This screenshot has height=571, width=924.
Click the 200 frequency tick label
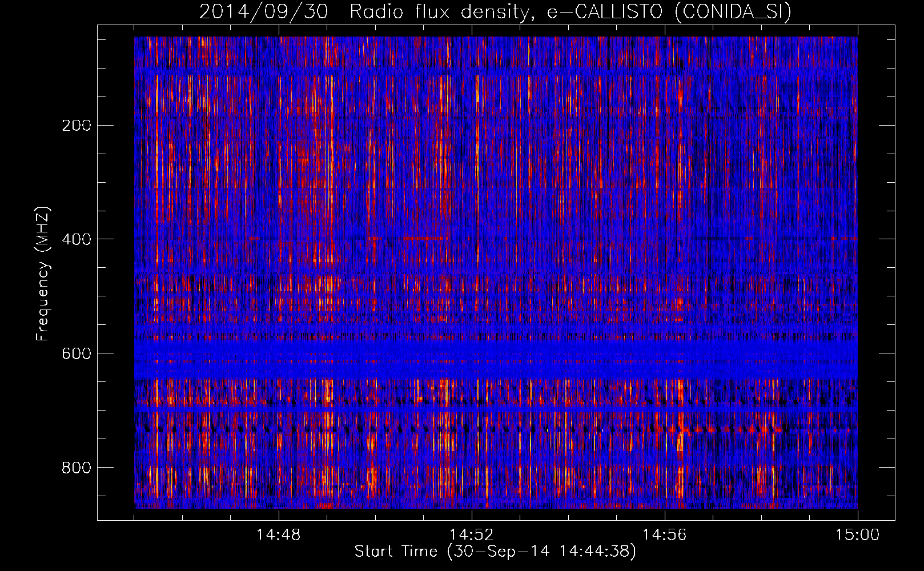tap(77, 125)
